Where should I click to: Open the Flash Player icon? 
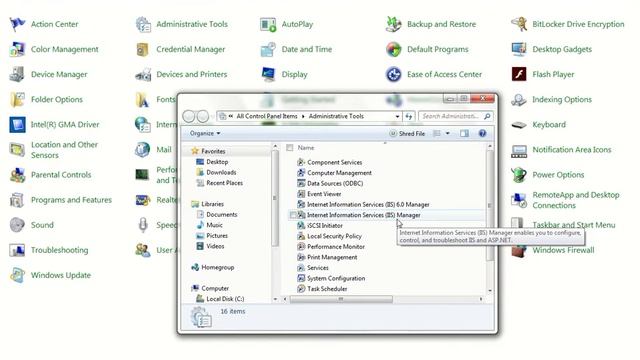pyautogui.click(x=519, y=74)
